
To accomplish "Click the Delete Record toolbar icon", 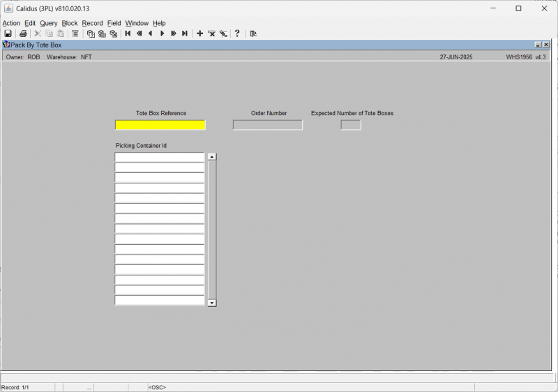I will [x=211, y=33].
